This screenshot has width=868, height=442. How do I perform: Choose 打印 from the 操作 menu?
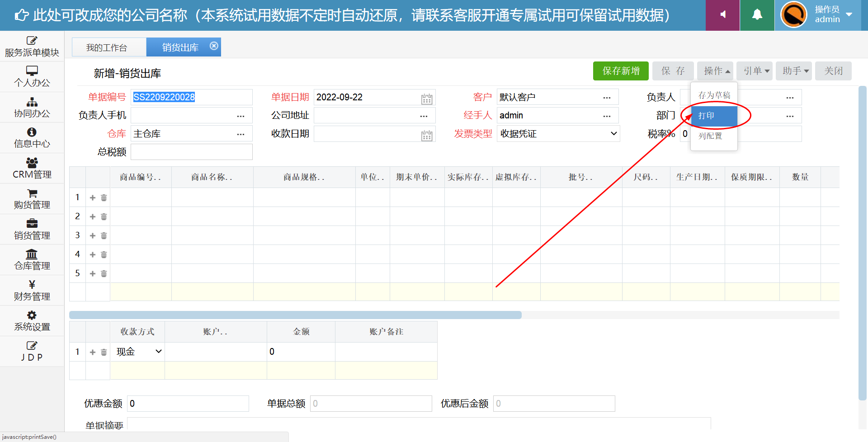pyautogui.click(x=714, y=116)
